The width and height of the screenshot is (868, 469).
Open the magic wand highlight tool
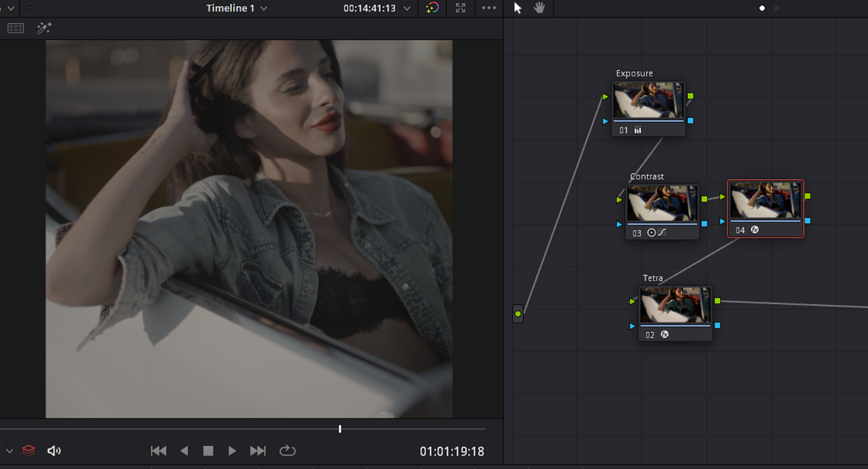point(44,28)
